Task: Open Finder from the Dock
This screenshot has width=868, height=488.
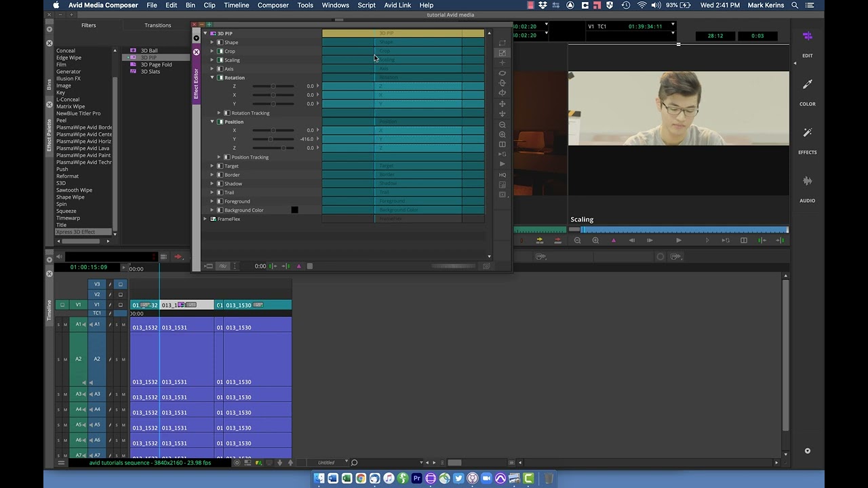Action: (x=319, y=479)
